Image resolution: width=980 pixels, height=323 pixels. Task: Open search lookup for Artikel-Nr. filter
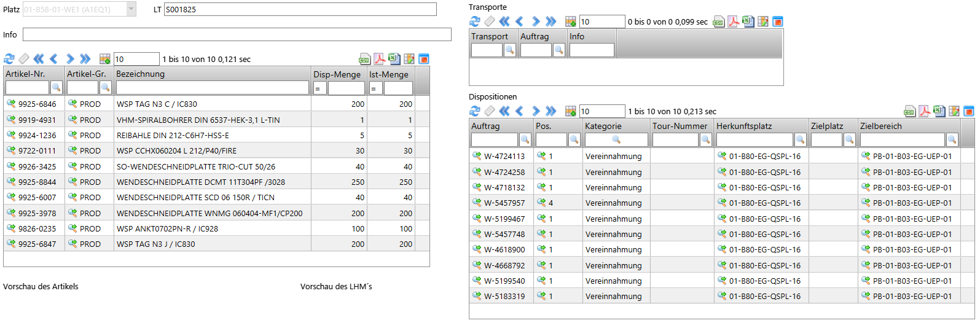56,88
